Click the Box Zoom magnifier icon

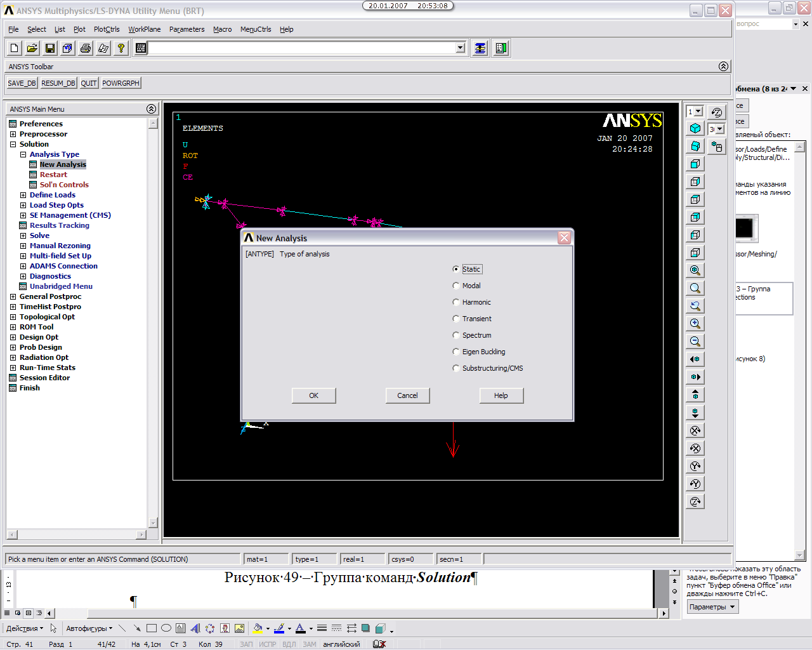(x=695, y=288)
